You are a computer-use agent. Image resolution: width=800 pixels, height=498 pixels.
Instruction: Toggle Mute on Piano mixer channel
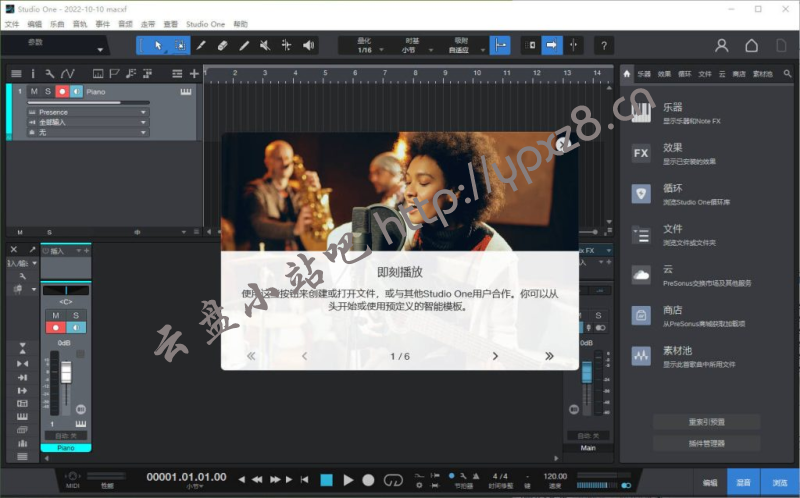pos(56,315)
